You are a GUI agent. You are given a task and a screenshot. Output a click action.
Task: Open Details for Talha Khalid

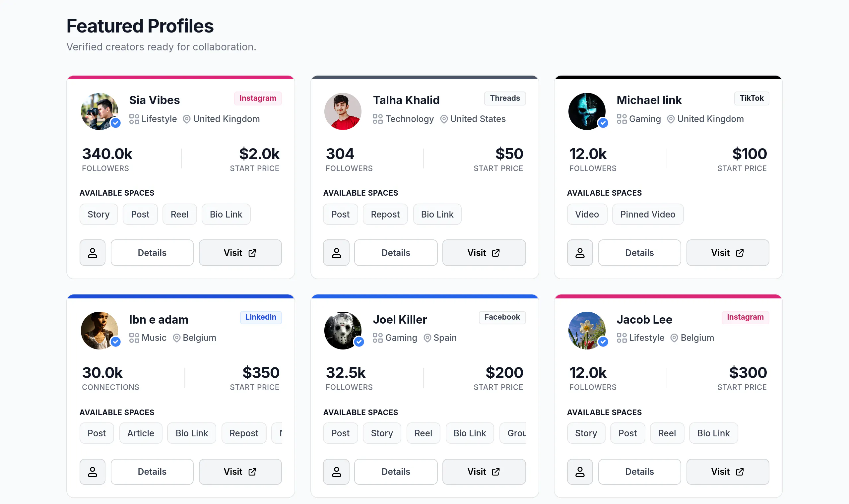pos(396,253)
